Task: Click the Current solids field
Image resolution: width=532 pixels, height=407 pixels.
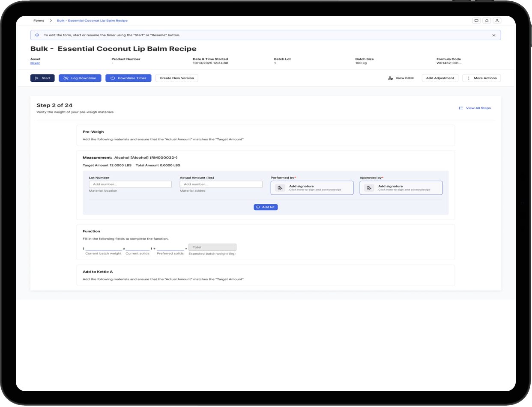Action: [137, 248]
